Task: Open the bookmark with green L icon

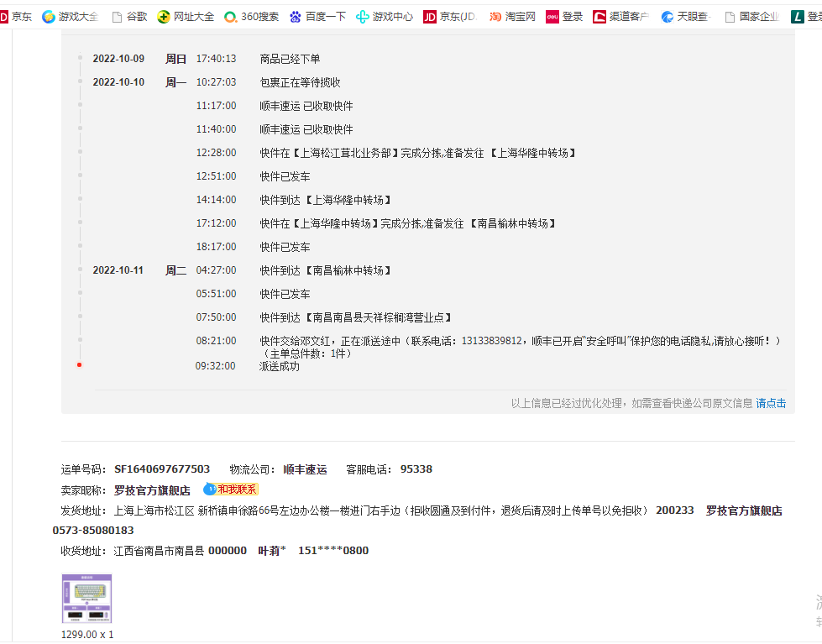Action: pos(798,17)
